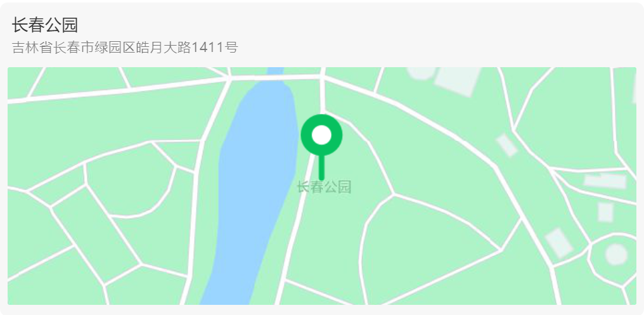Click the pale building at top edge center-right

421,73
